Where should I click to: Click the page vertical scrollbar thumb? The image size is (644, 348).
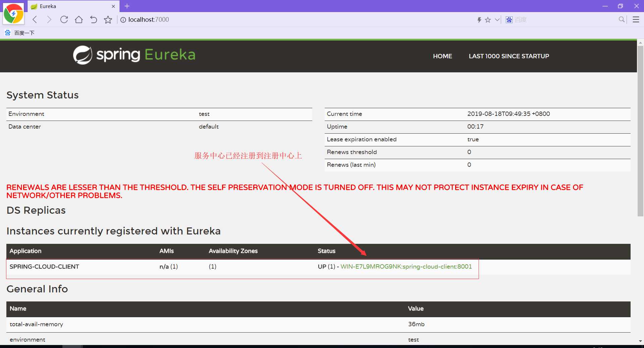pos(640,131)
